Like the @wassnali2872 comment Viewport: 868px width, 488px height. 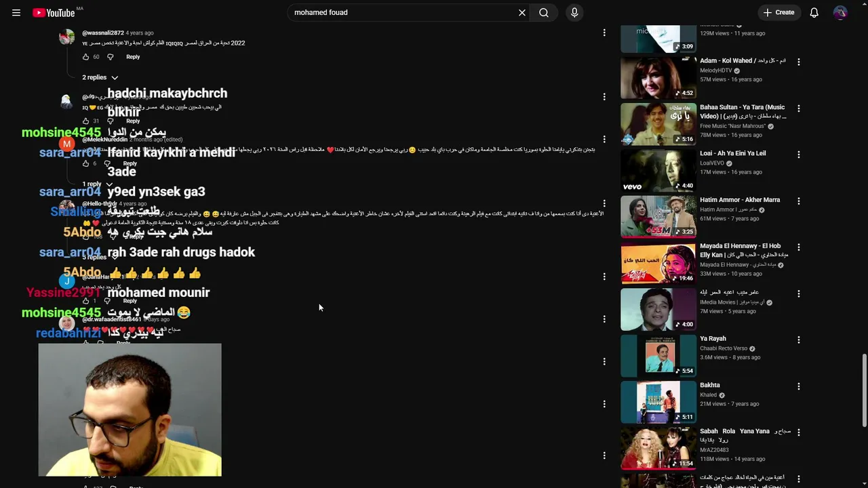tap(85, 57)
